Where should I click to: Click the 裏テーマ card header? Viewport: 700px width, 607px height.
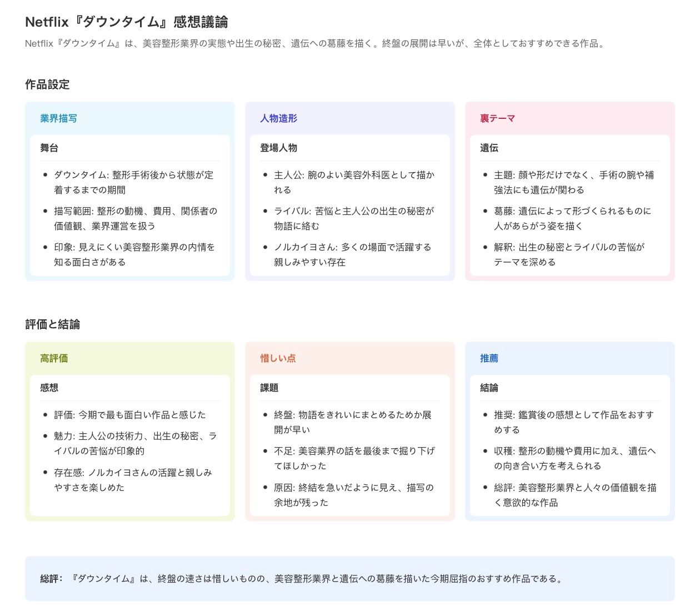pyautogui.click(x=498, y=118)
